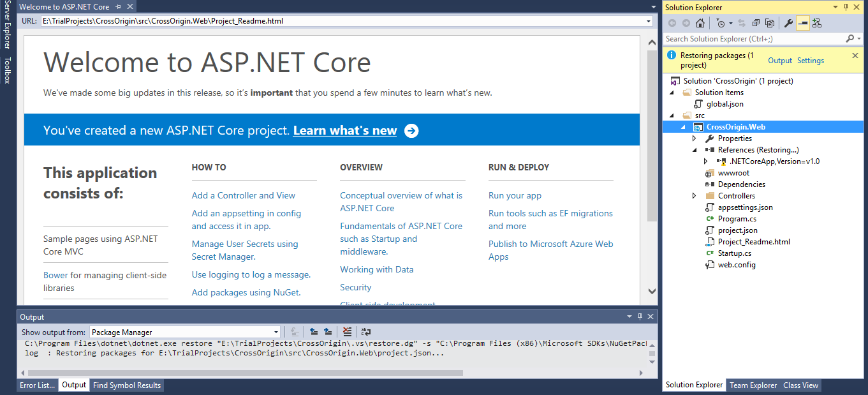Screen dimensions: 868x395
Task: Pin the Output panel
Action: pyautogui.click(x=640, y=317)
